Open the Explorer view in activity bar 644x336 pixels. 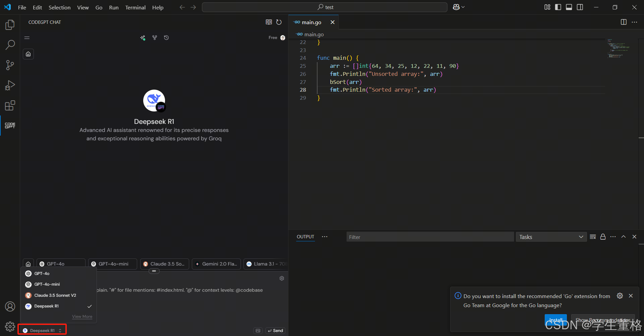tap(10, 25)
